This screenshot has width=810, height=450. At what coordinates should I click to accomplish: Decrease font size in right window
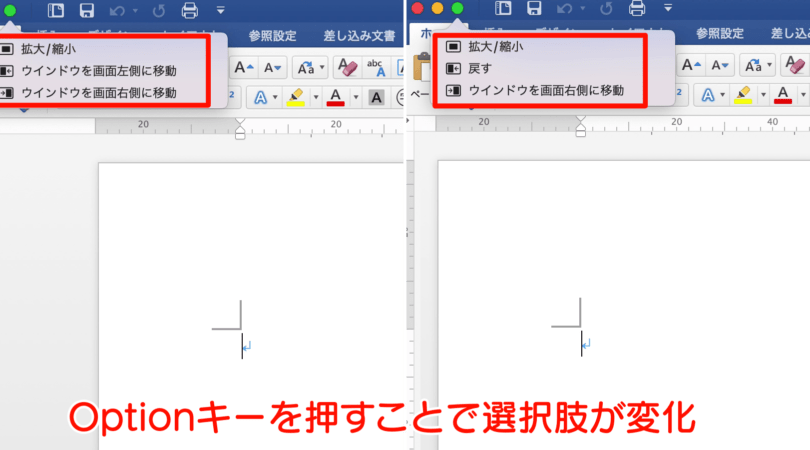coord(720,66)
